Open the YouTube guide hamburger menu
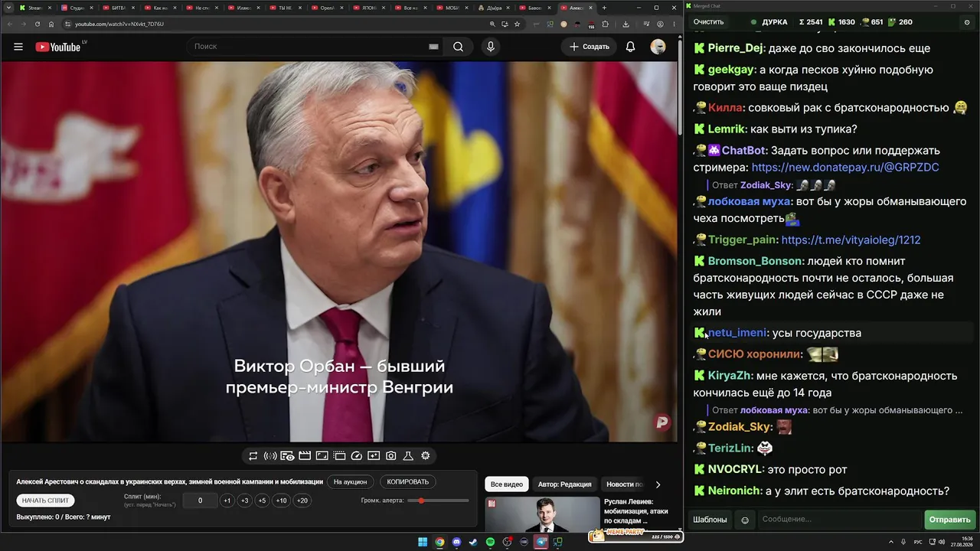 18,47
